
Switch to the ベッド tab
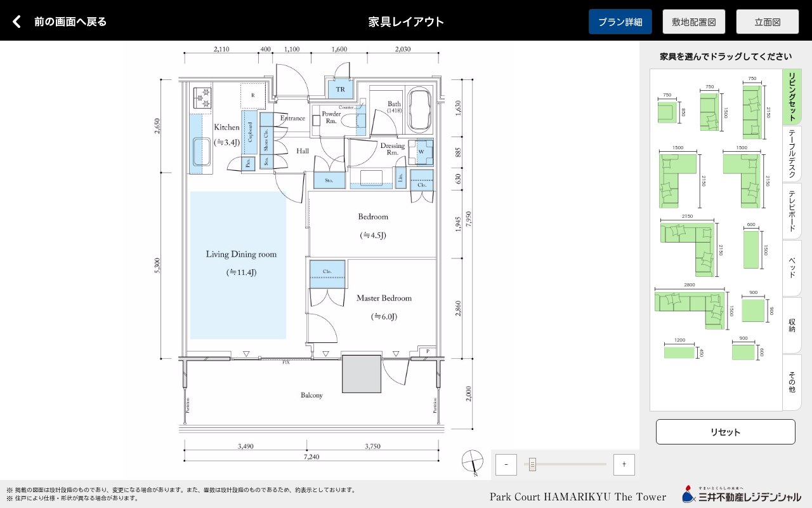pyautogui.click(x=792, y=268)
